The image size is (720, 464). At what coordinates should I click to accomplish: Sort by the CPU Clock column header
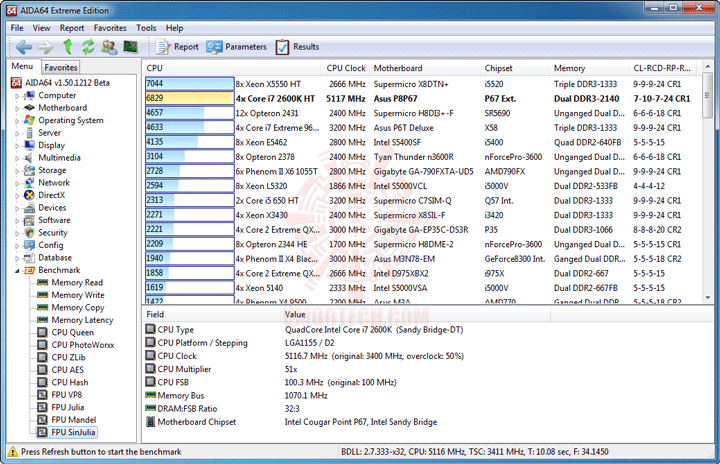345,68
